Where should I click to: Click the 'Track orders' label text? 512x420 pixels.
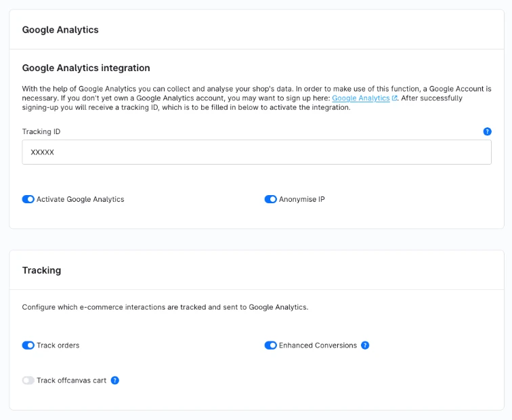[58, 345]
